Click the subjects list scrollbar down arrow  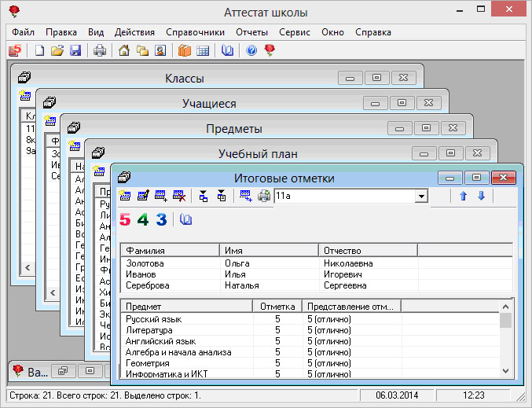[506, 370]
